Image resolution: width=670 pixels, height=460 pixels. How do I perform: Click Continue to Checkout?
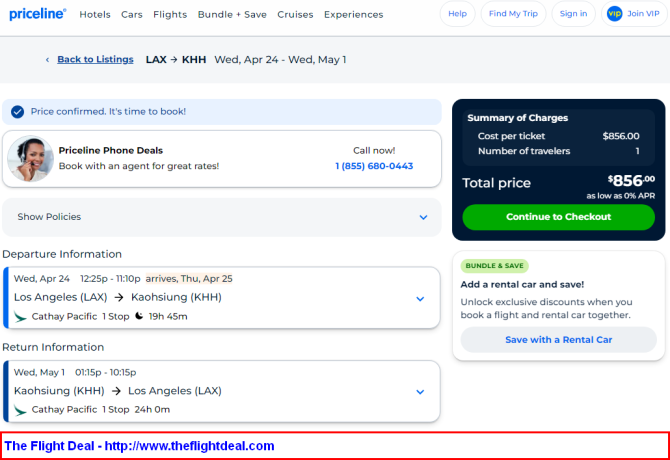(558, 217)
